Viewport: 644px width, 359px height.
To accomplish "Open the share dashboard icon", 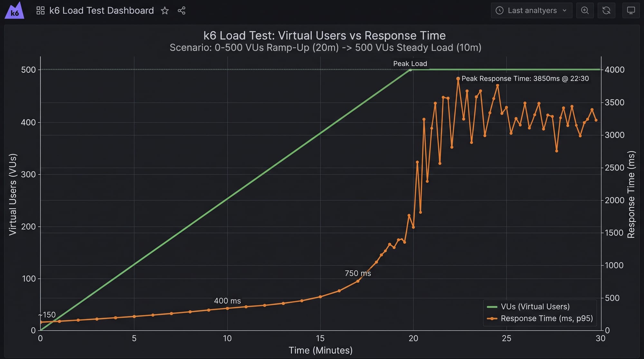I will pos(182,11).
